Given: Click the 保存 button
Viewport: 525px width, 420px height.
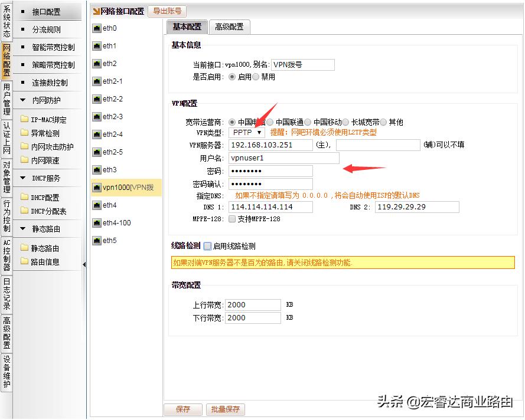Looking at the screenshot, I should coord(183,409).
